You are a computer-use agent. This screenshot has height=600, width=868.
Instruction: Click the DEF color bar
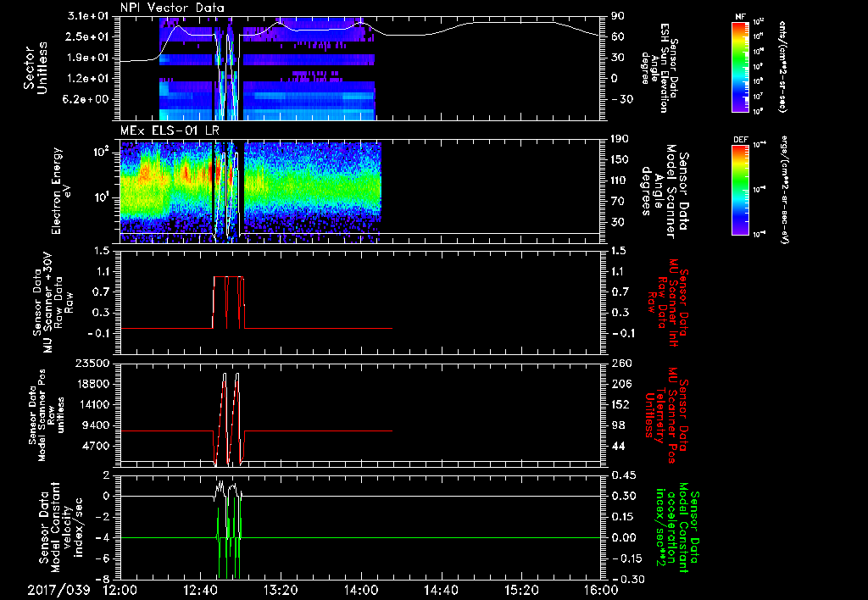click(x=740, y=190)
